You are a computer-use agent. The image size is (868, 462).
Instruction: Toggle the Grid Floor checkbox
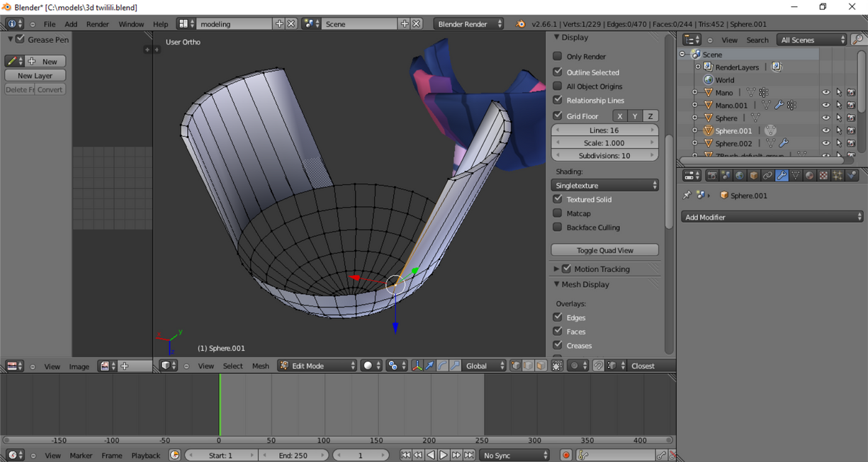558,115
